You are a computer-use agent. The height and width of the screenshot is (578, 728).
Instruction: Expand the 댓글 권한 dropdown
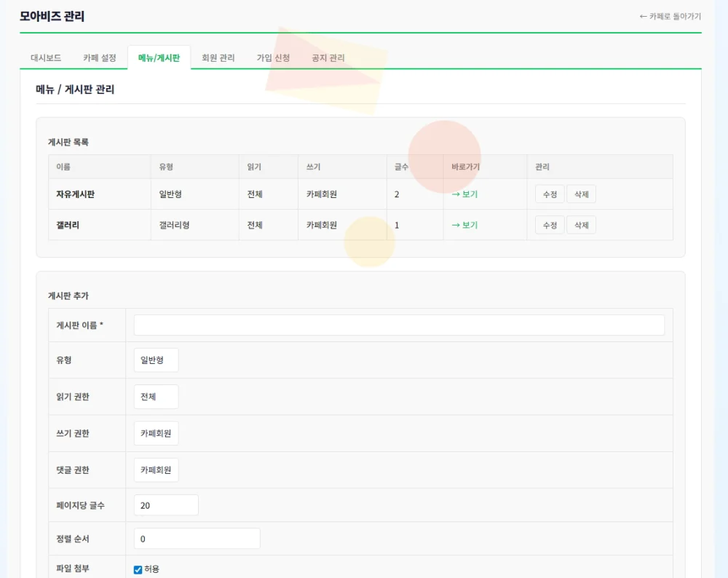(x=156, y=470)
